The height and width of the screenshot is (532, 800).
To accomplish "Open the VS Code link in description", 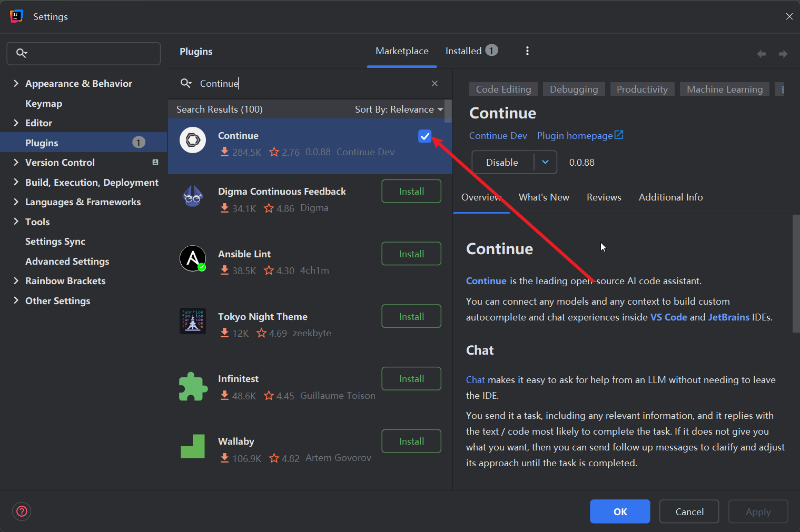I will coord(669,317).
